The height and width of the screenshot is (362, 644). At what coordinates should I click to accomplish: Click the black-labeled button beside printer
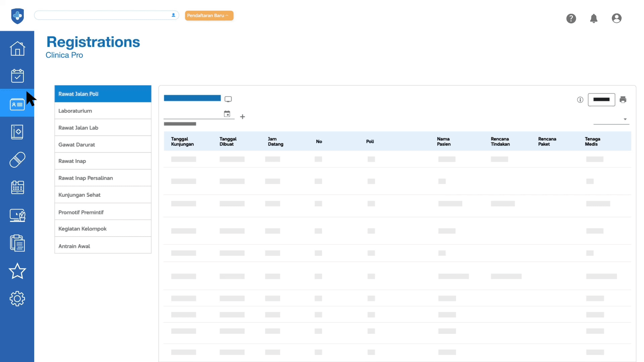[601, 100]
